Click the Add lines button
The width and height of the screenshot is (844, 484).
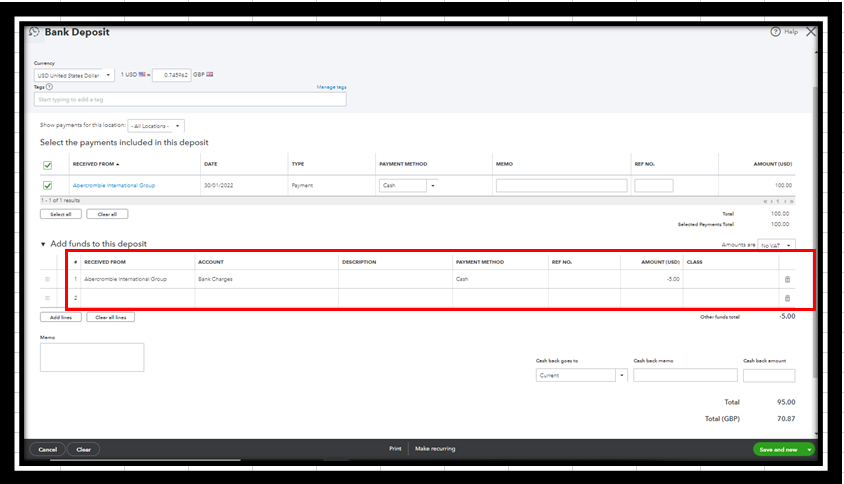point(61,318)
